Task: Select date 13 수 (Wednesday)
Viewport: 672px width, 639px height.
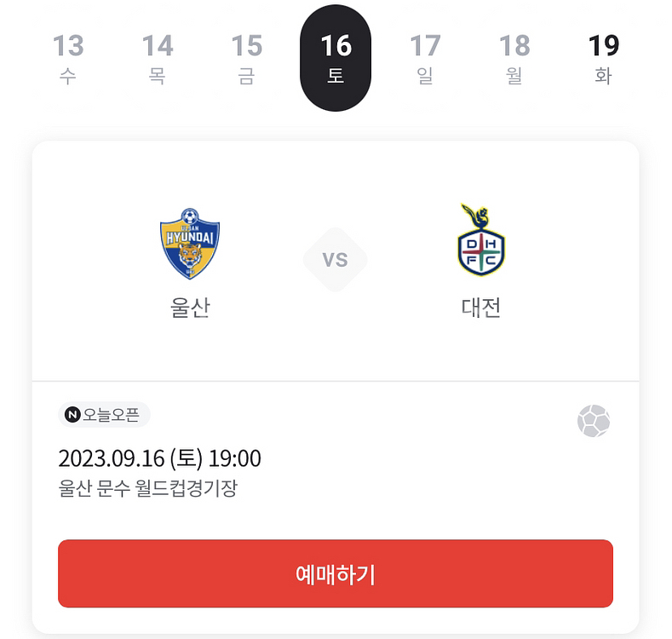Action: 68,58
